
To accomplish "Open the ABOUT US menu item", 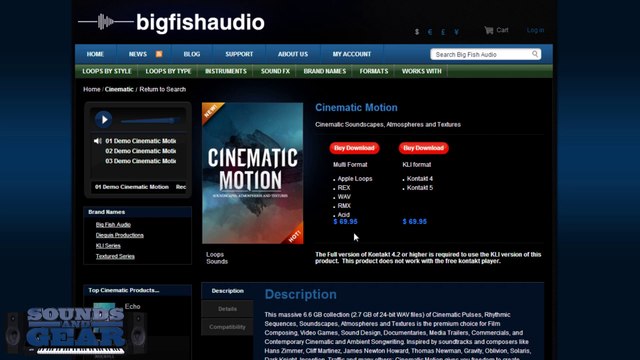I will point(293,54).
